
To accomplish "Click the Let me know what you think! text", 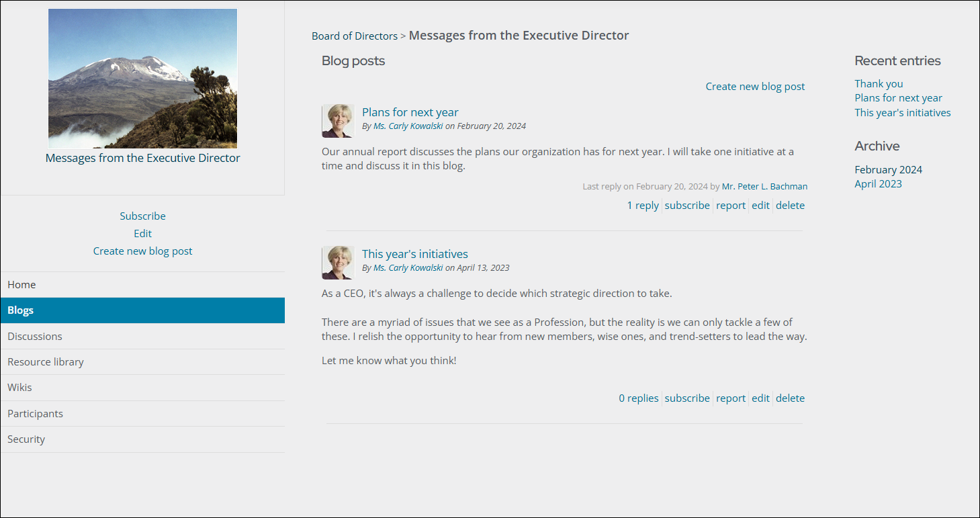I will pos(389,361).
